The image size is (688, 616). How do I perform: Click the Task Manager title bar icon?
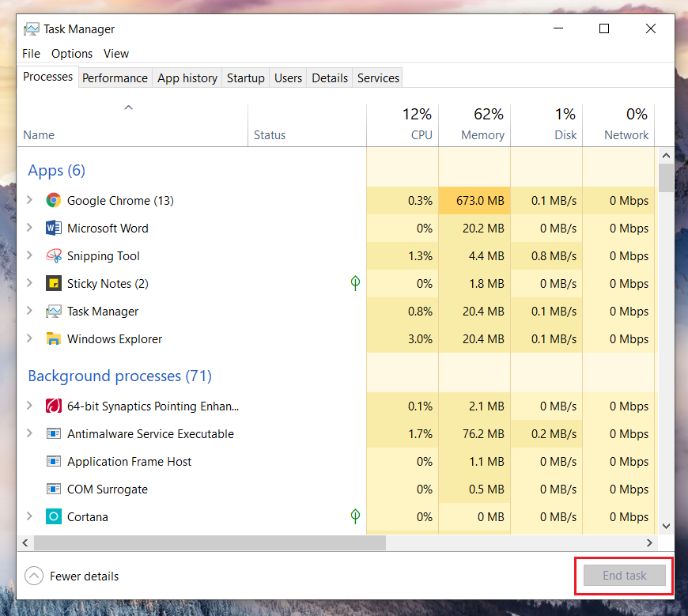coord(32,29)
